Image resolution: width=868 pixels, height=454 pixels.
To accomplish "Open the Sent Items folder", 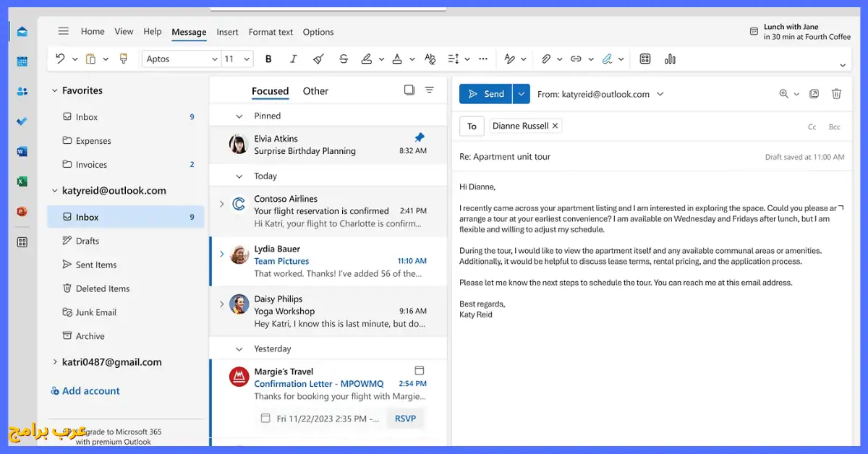I will (126, 265).
